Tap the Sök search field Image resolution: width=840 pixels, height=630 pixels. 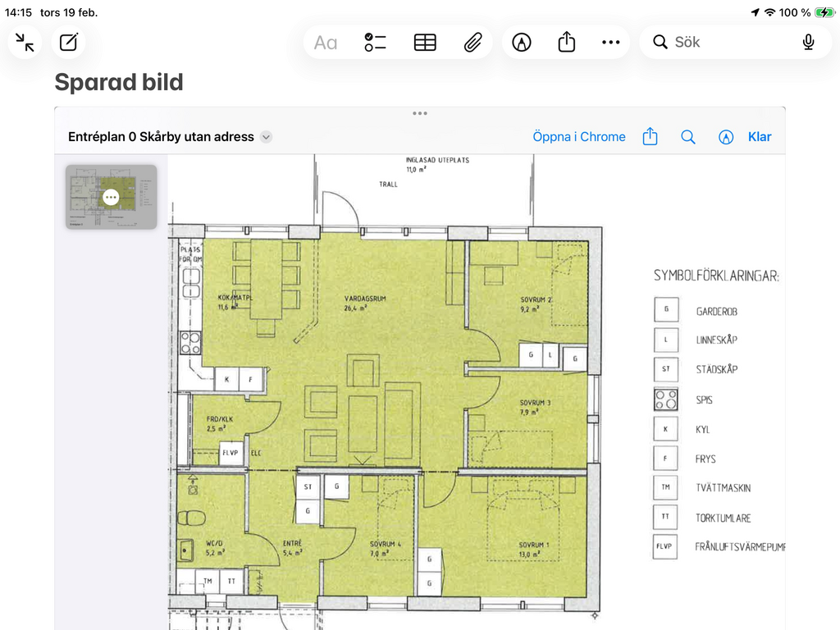coord(722,43)
